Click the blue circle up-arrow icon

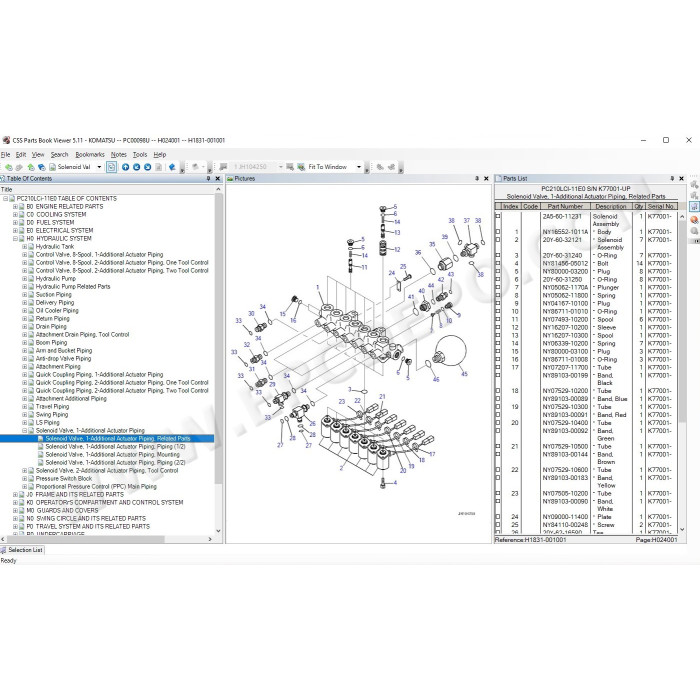(x=125, y=167)
